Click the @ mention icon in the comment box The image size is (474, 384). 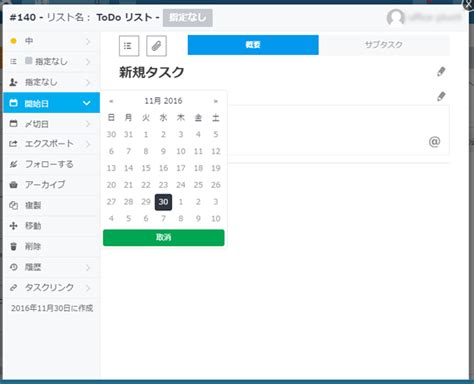(x=434, y=142)
